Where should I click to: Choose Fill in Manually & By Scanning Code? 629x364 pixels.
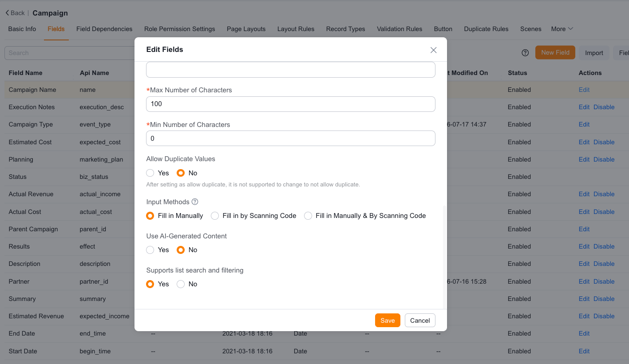(308, 216)
